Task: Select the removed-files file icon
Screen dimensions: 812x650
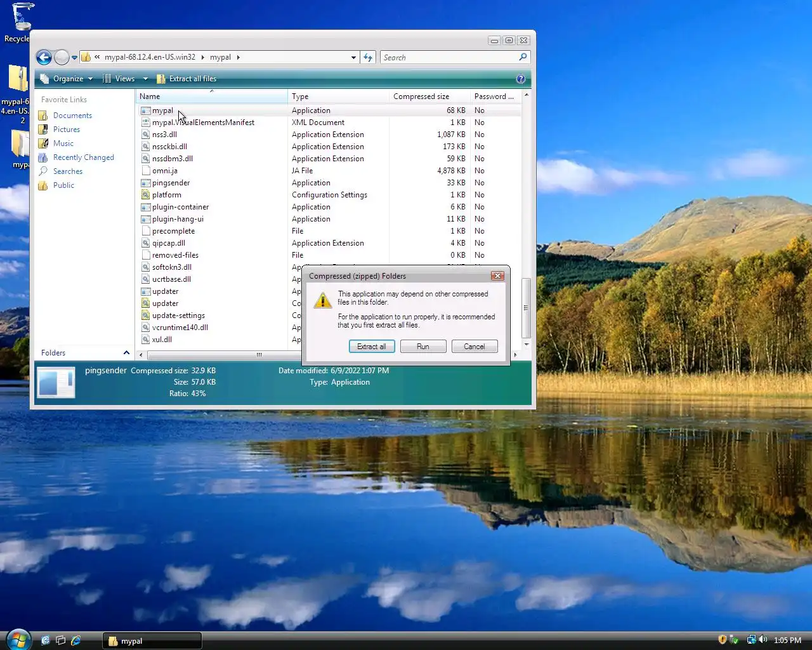Action: (146, 255)
